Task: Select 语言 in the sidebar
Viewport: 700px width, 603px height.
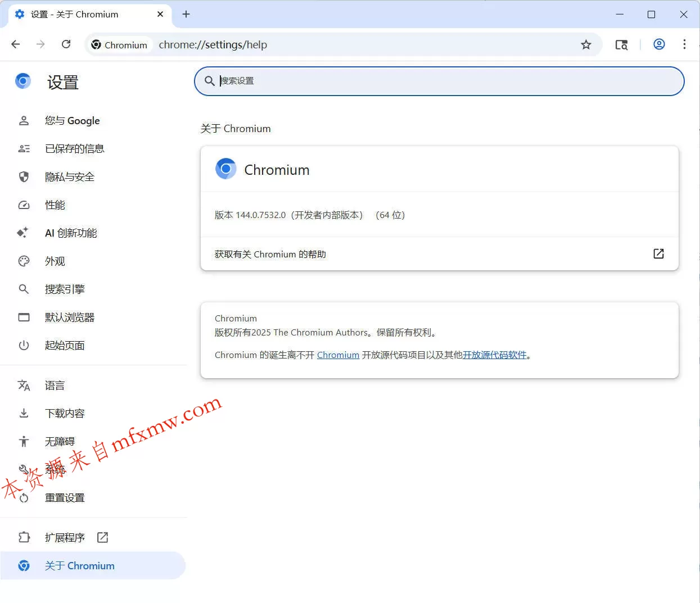Action: [x=93, y=386]
